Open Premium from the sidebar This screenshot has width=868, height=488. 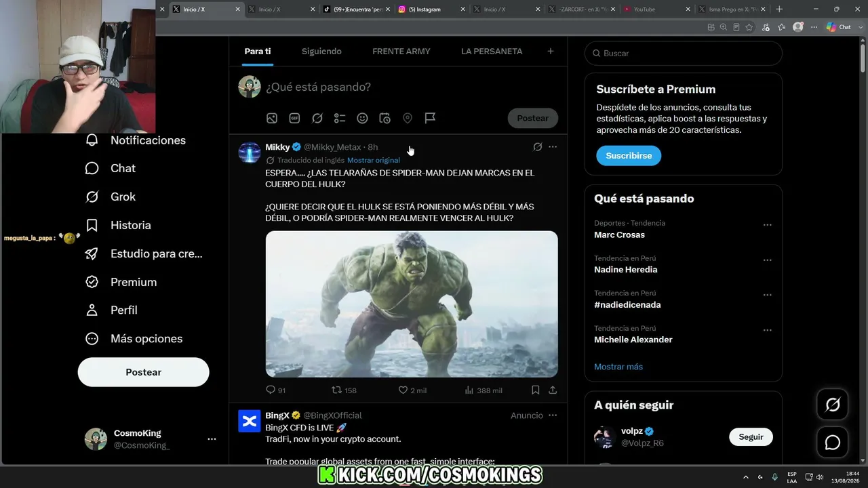click(x=120, y=282)
